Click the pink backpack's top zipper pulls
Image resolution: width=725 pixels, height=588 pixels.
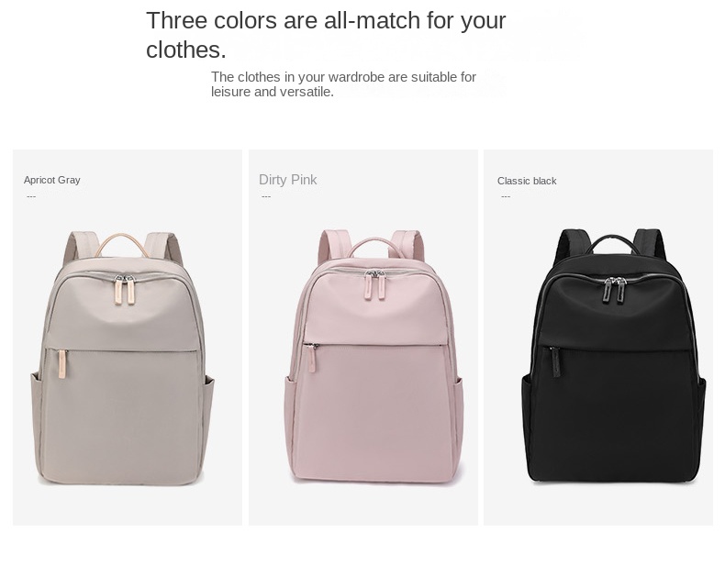coord(375,284)
